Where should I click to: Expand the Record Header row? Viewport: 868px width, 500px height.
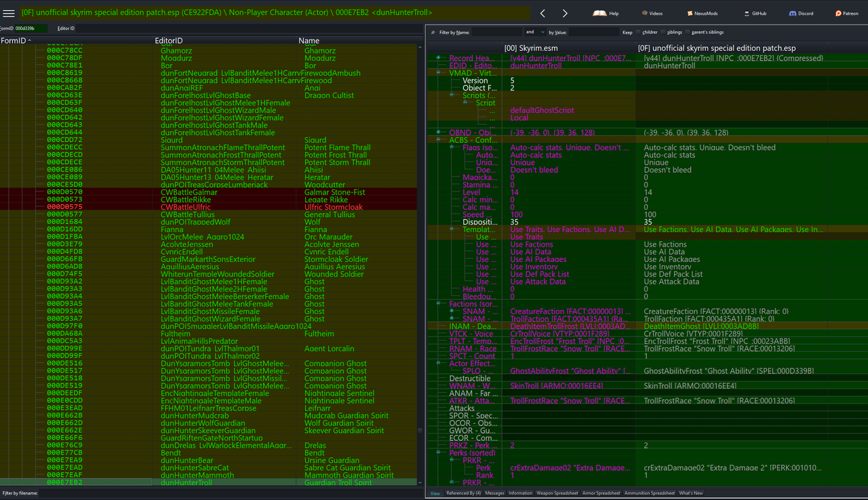coord(439,58)
